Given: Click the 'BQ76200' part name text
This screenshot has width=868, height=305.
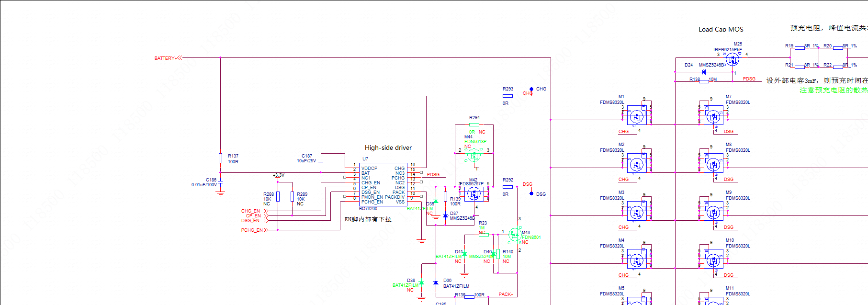Looking at the screenshot, I should (368, 209).
